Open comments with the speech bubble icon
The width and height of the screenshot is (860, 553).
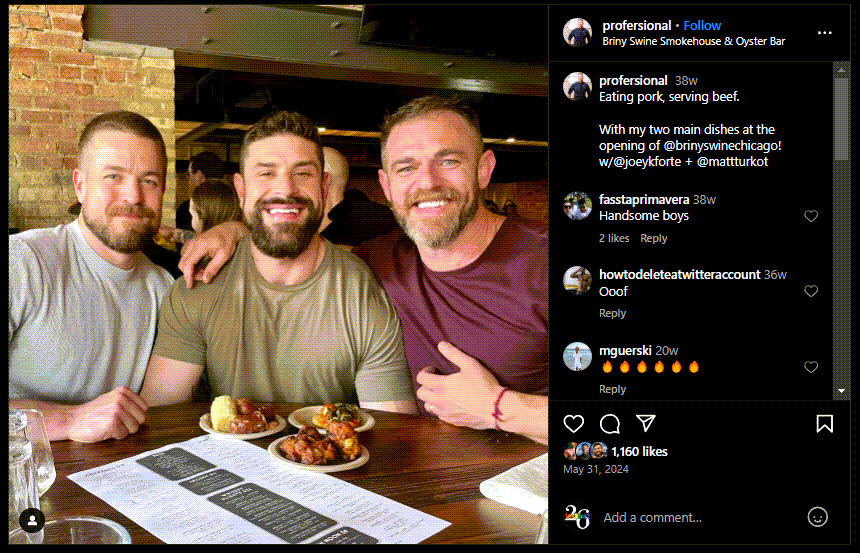(x=610, y=424)
